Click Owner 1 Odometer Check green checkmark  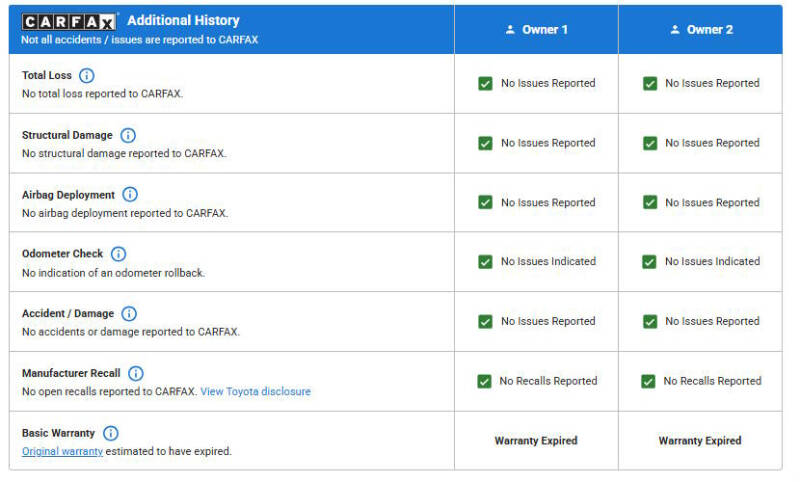pyautogui.click(x=485, y=262)
